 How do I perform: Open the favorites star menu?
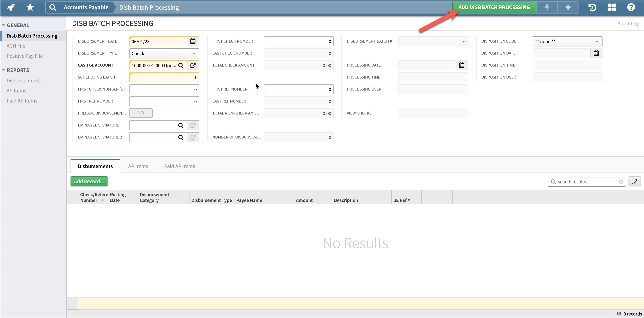click(30, 7)
